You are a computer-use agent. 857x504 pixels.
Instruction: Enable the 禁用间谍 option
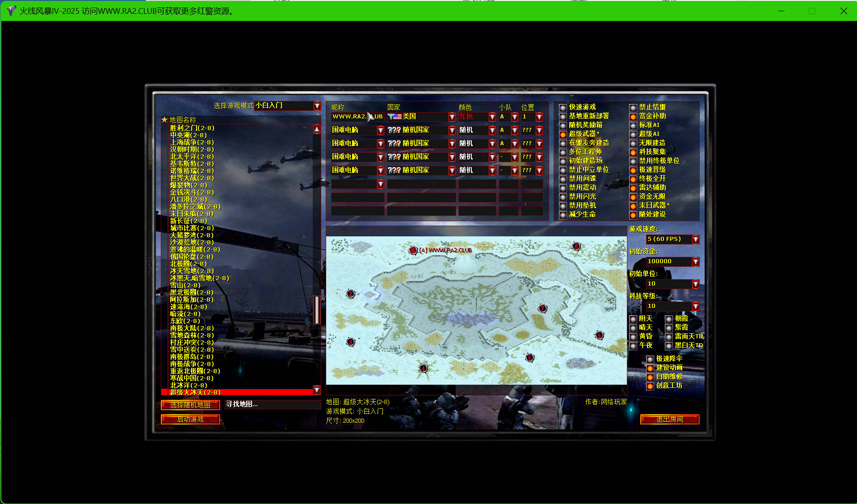coord(563,179)
